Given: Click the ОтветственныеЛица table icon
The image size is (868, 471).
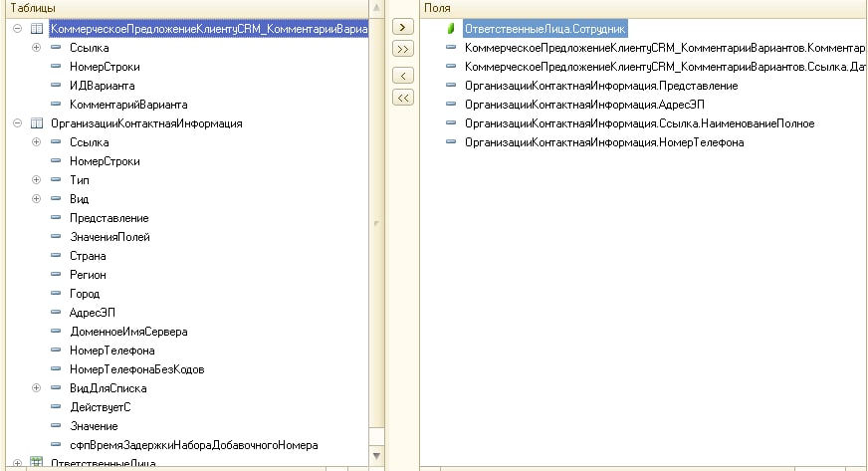Looking at the screenshot, I should [37, 463].
